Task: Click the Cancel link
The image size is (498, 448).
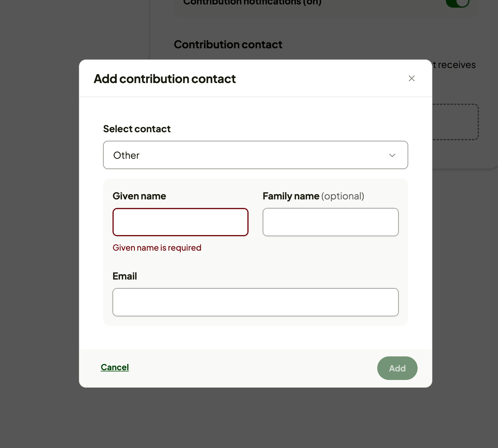Action: pos(115,367)
